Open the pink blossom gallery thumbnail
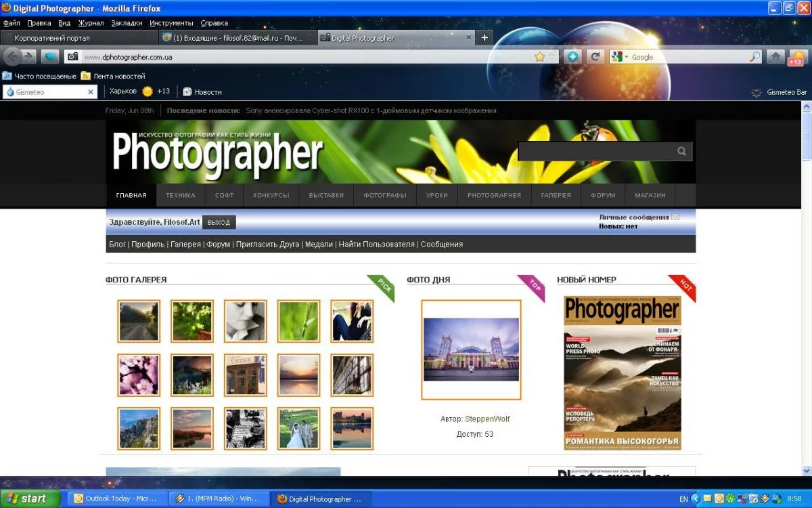Viewport: 812px width, 508px height. [139, 375]
